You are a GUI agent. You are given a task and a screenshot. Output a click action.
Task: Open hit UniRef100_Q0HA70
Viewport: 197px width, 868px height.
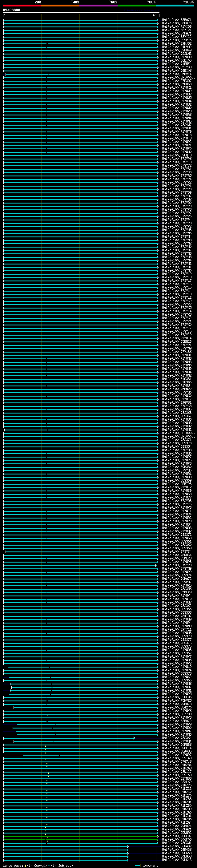click(x=177, y=24)
